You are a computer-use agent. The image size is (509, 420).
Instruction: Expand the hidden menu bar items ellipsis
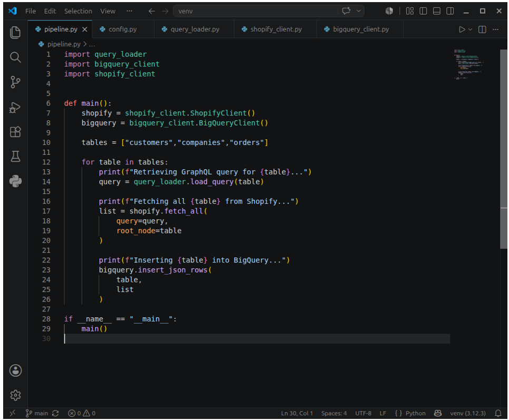tap(129, 11)
